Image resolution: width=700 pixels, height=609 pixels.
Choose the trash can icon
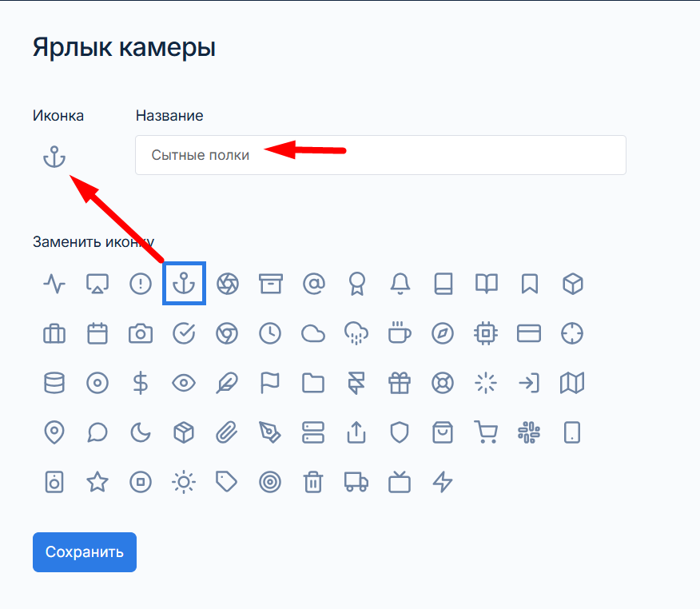(313, 482)
